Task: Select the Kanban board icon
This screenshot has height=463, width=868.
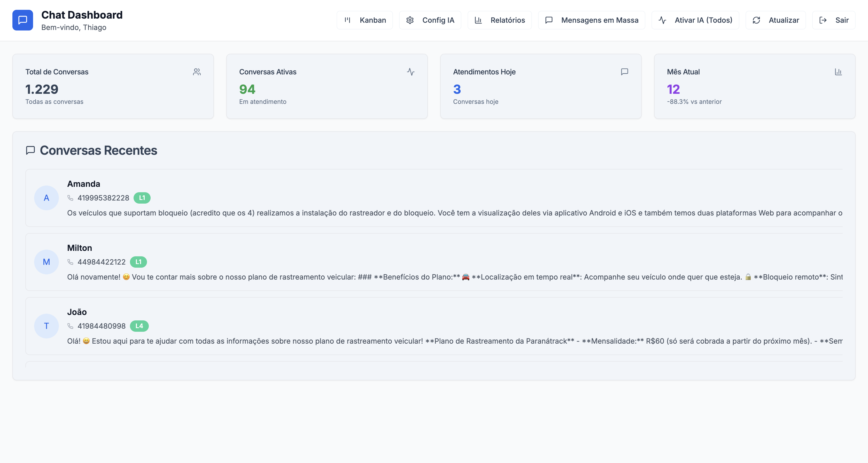Action: pos(348,20)
